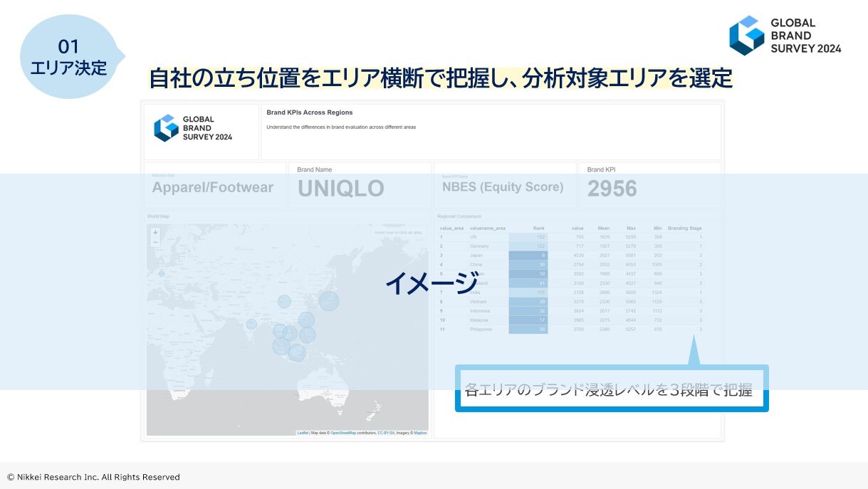
Task: Select the Apparel/Footwear industry card
Action: pos(215,185)
